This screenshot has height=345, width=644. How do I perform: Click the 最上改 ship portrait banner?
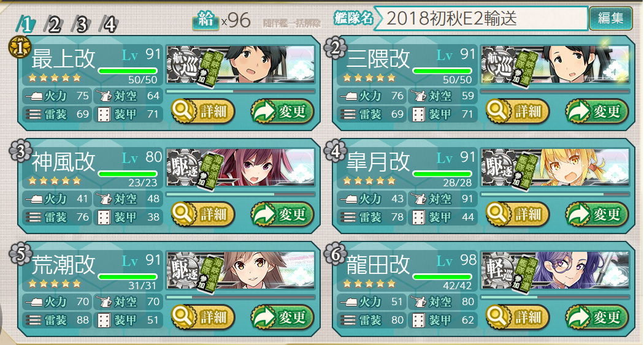240,65
